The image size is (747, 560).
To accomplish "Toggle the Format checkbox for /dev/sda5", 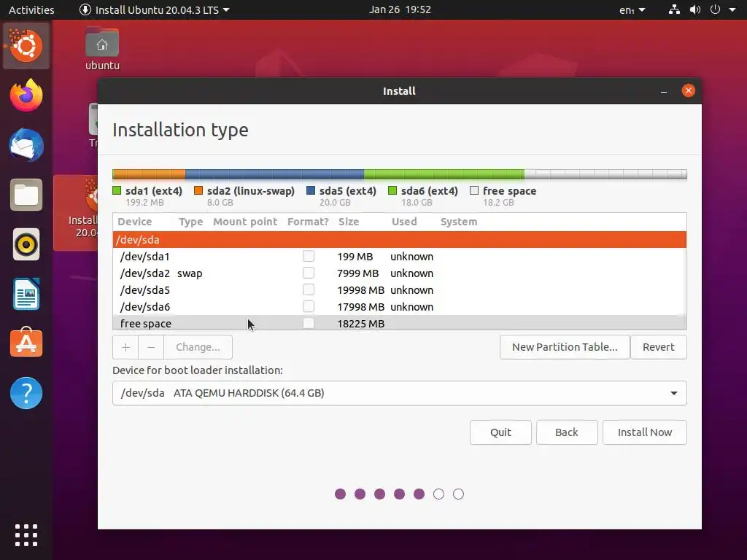I will click(309, 289).
